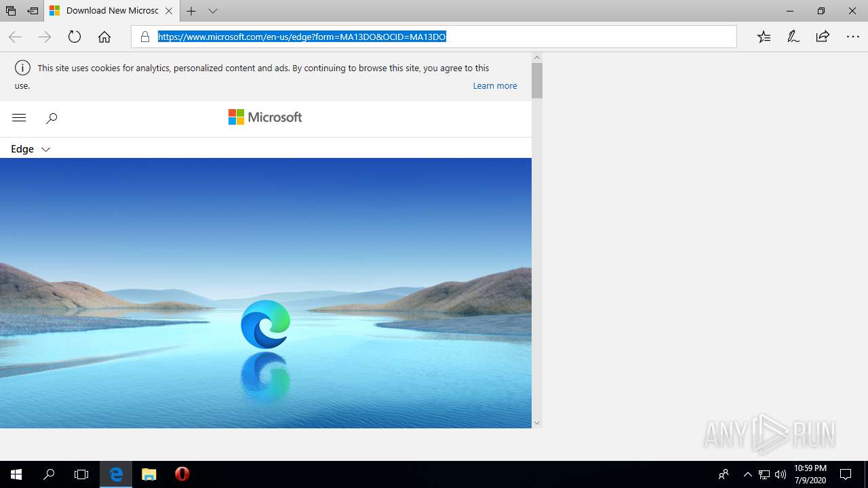This screenshot has height=488, width=868.
Task: Open the tabs you've set aside
Action: point(11,11)
